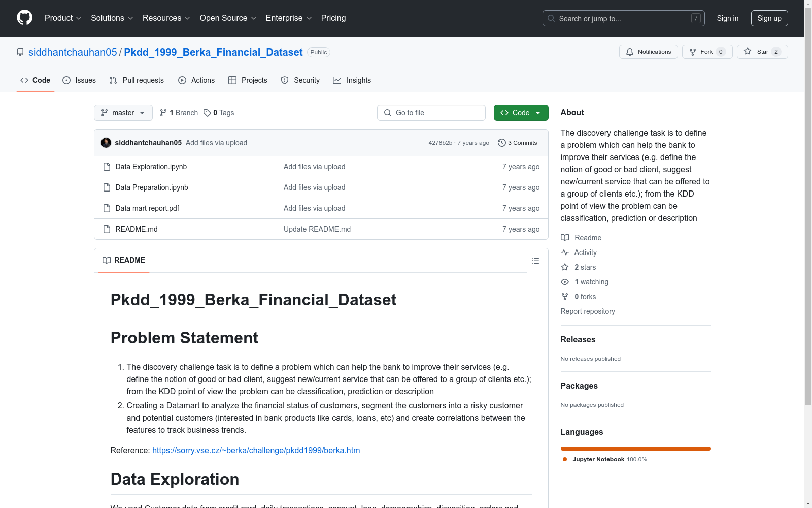Open the README.md file
This screenshot has width=812, height=508.
[137, 229]
